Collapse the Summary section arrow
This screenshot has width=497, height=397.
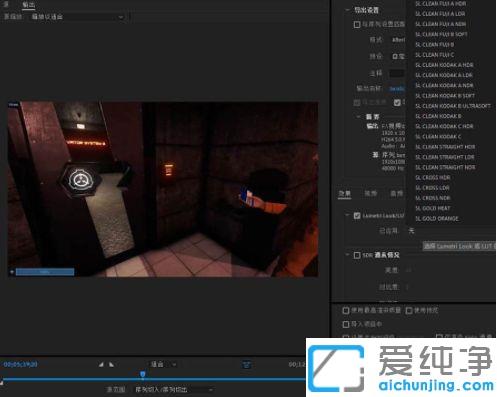(359, 117)
